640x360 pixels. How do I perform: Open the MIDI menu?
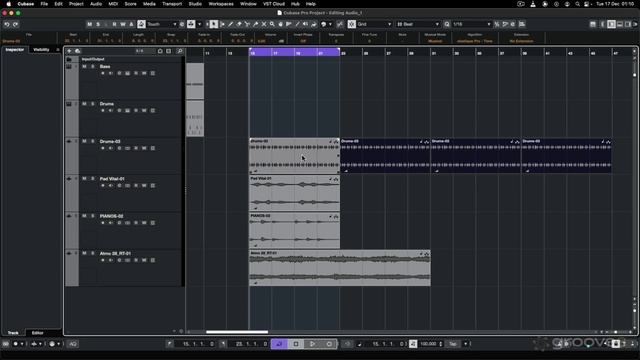113,4
